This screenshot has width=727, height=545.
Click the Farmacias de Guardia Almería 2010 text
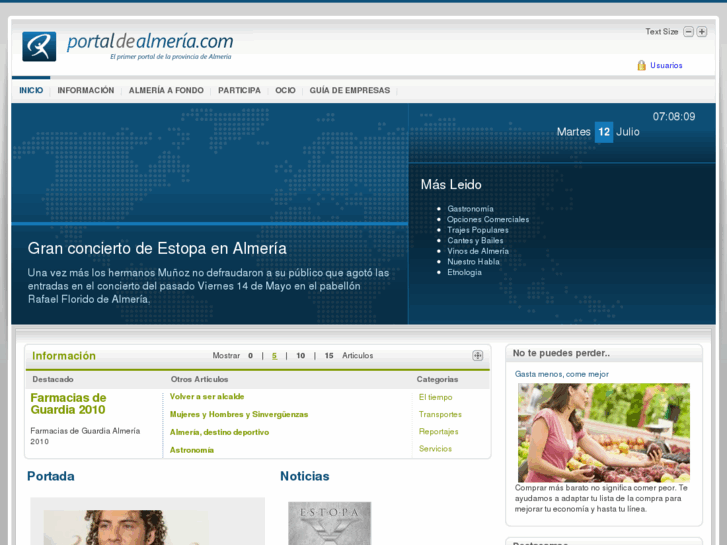click(85, 436)
